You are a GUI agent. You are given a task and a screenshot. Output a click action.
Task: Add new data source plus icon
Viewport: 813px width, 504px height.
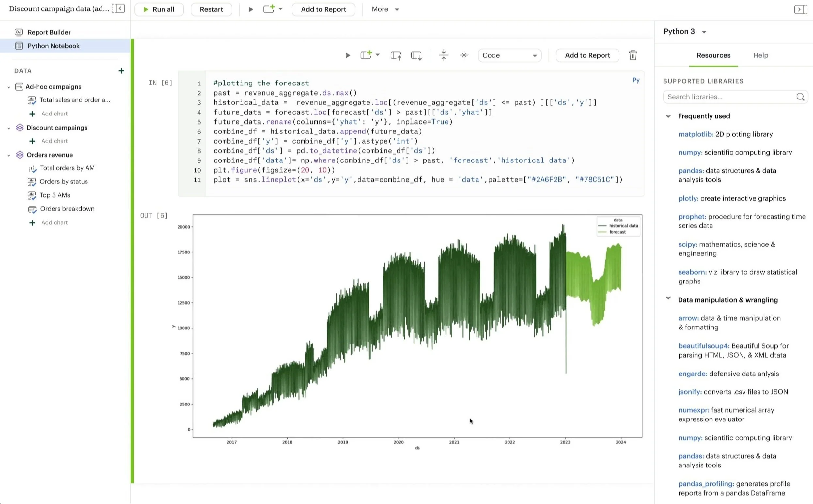(121, 71)
